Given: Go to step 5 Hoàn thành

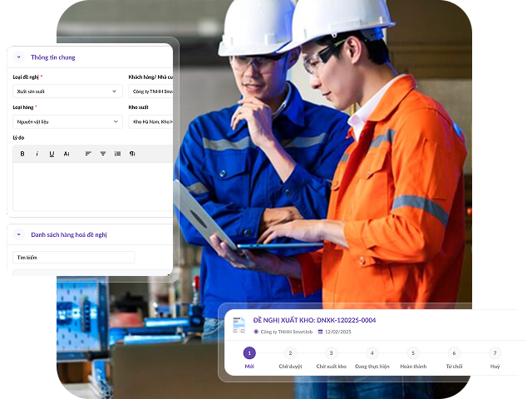Looking at the screenshot, I should click(413, 353).
